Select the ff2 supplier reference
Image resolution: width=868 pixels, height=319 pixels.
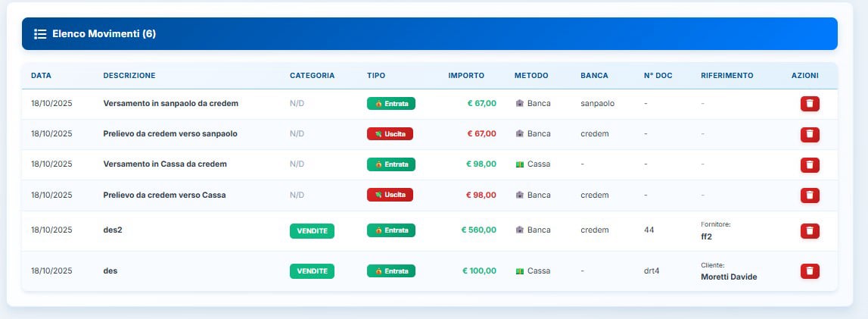point(707,236)
